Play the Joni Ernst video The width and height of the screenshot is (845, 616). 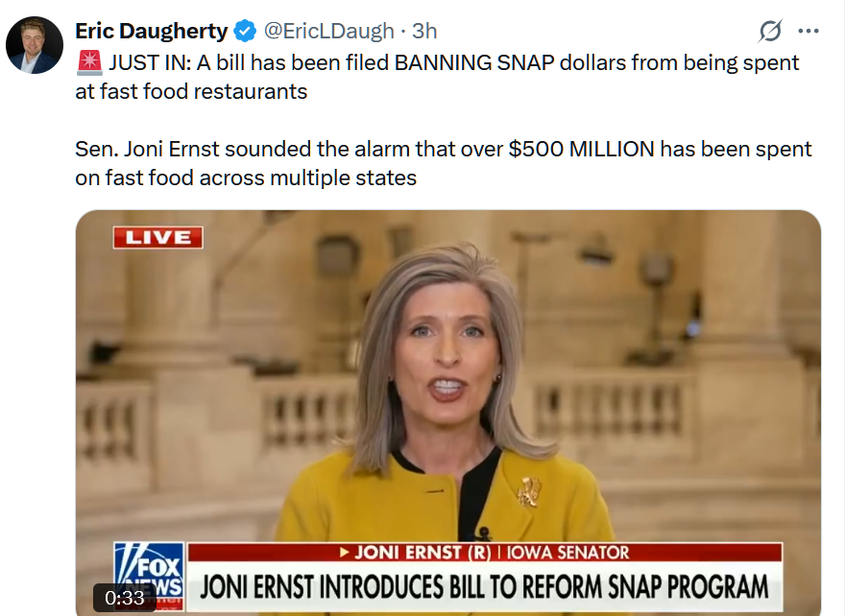point(447,412)
